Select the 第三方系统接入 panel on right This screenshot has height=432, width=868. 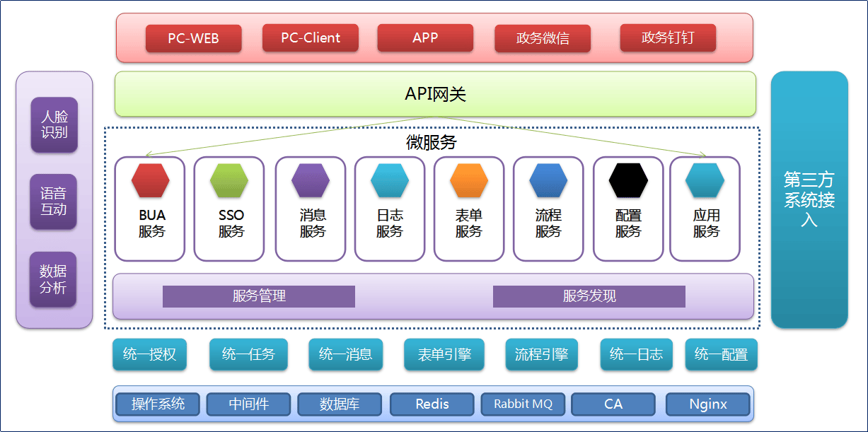pyautogui.click(x=809, y=199)
